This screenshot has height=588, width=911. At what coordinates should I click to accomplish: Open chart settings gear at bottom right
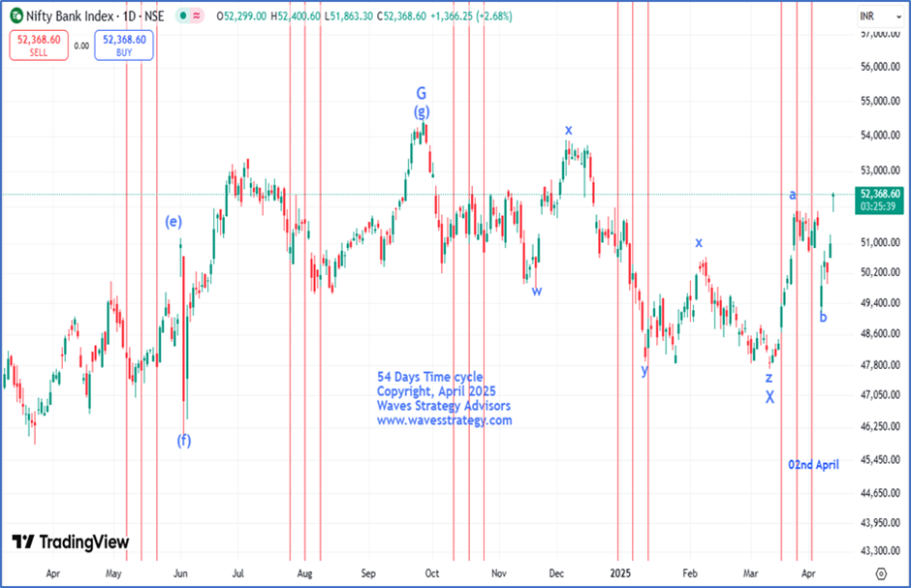click(x=881, y=573)
